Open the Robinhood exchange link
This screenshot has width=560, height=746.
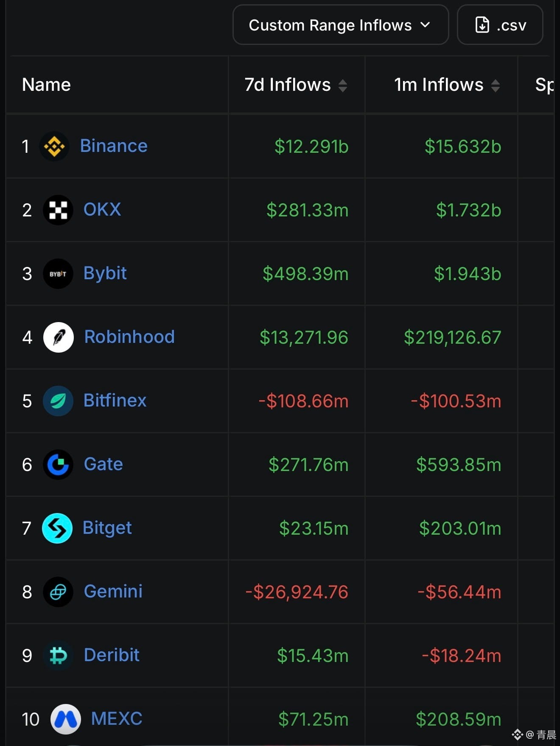pyautogui.click(x=129, y=337)
